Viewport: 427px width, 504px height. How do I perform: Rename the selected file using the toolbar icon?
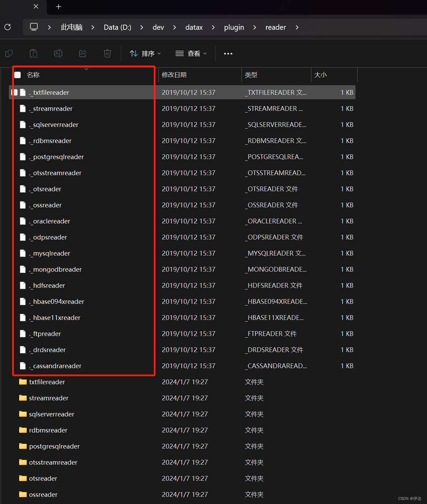[58, 53]
